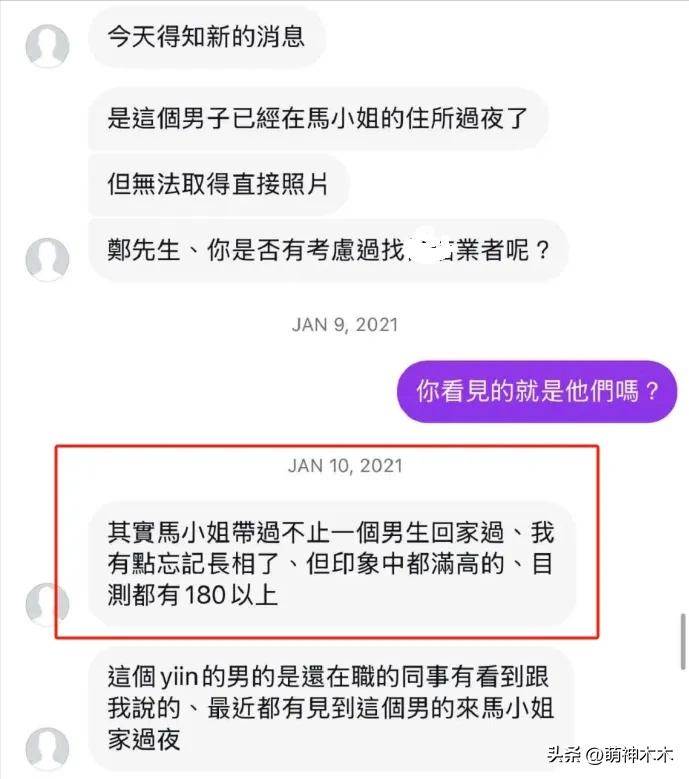
Task: Click the JAN 10, 2021 date stamp
Action: (345, 466)
